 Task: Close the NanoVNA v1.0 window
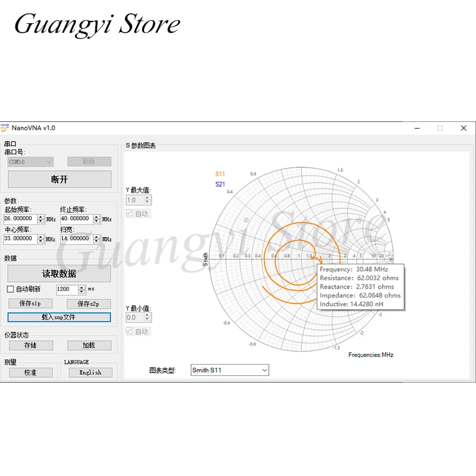point(464,128)
